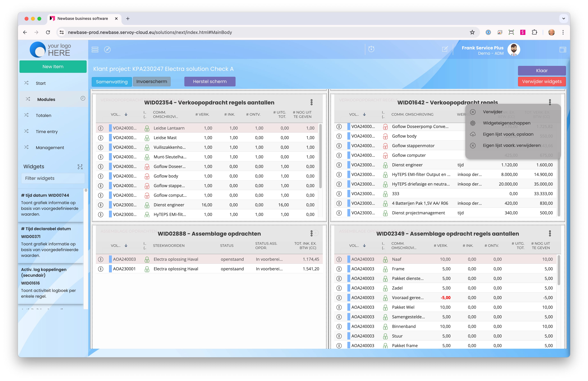Open info icon for Leidse Lantaarn row
588x381 pixels.
pos(101,128)
